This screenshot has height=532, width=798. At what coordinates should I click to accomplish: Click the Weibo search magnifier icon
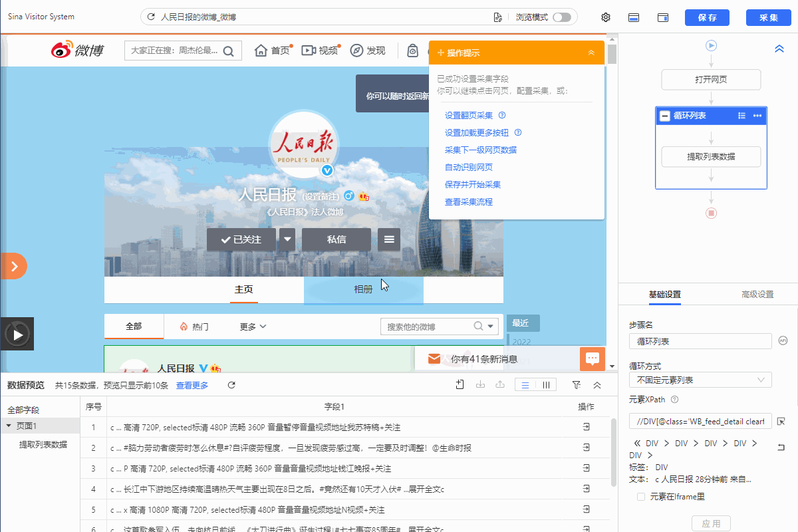[x=228, y=51]
